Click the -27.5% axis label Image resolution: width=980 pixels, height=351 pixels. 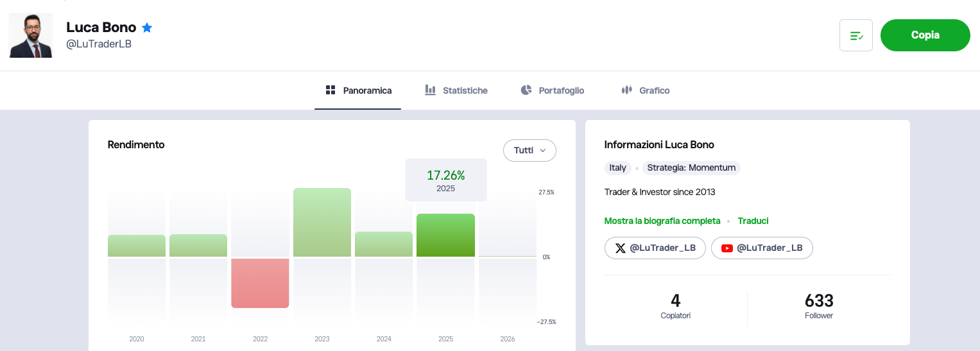(546, 321)
